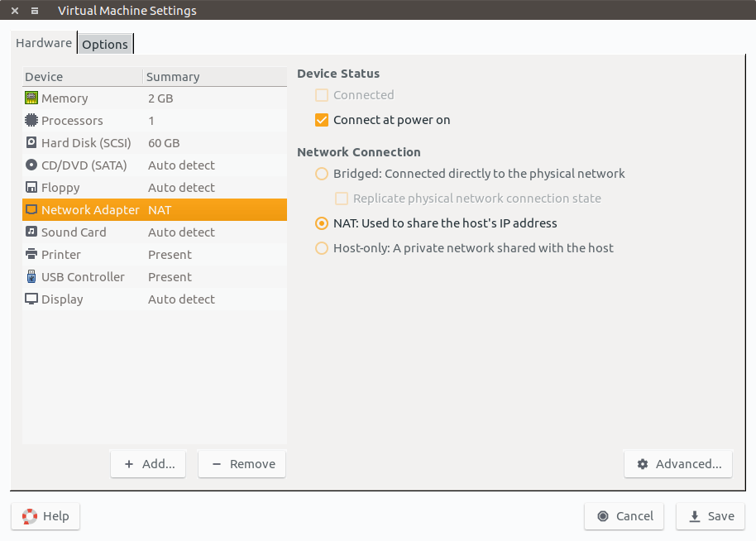Click the Memory chip icon
Image resolution: width=756 pixels, height=541 pixels.
pyautogui.click(x=31, y=98)
